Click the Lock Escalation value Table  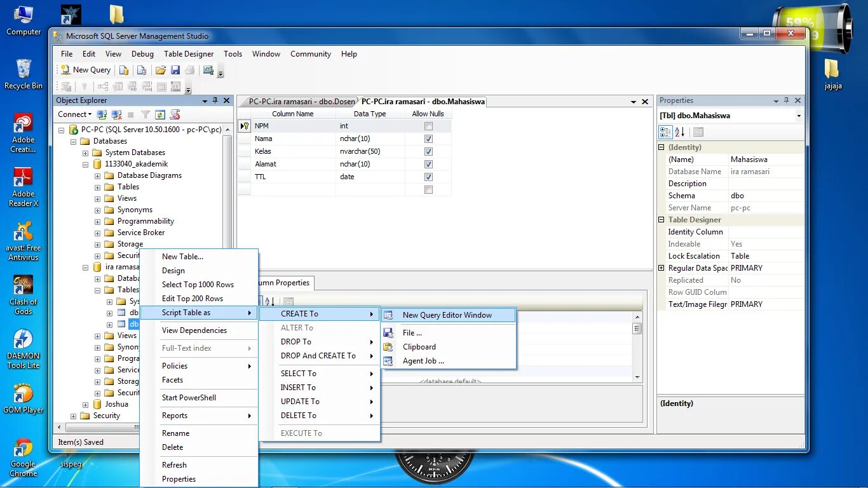(766, 256)
